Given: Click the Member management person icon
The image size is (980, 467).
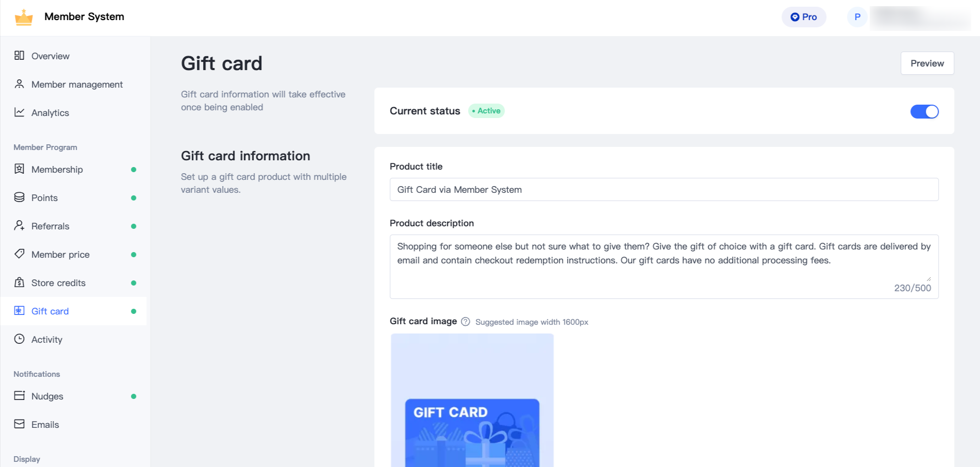Looking at the screenshot, I should 19,84.
